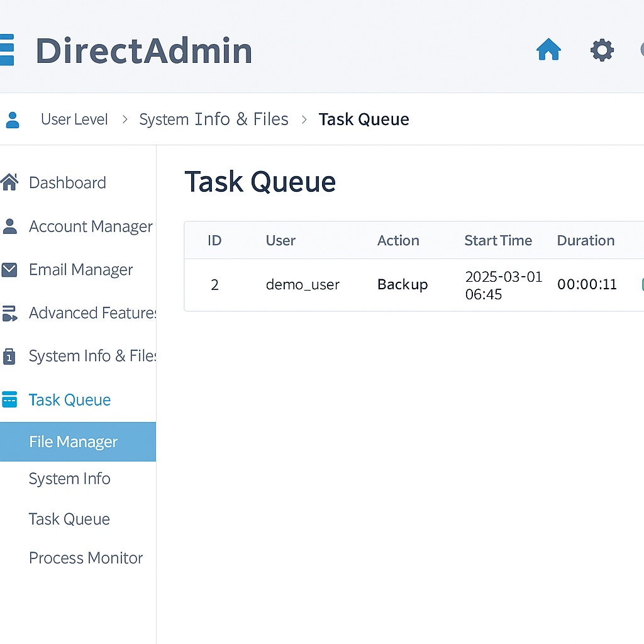Click the User Level breadcrumb link
644x644 pixels.
pyautogui.click(x=74, y=119)
